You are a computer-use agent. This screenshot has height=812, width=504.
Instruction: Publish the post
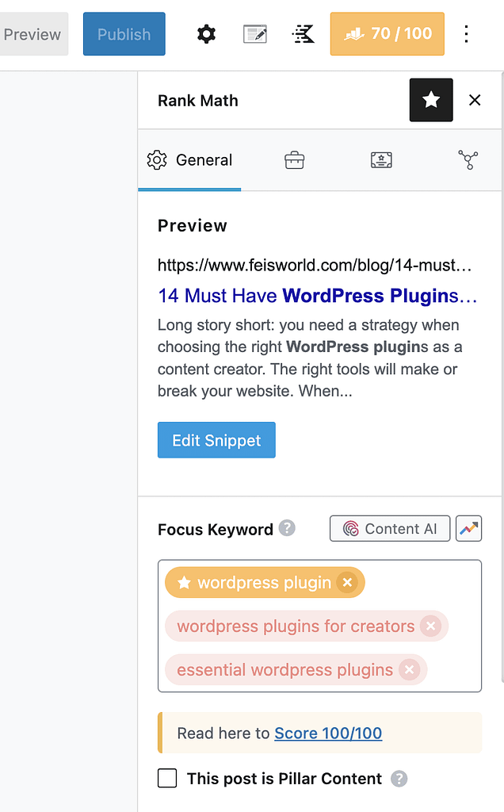pyautogui.click(x=124, y=34)
